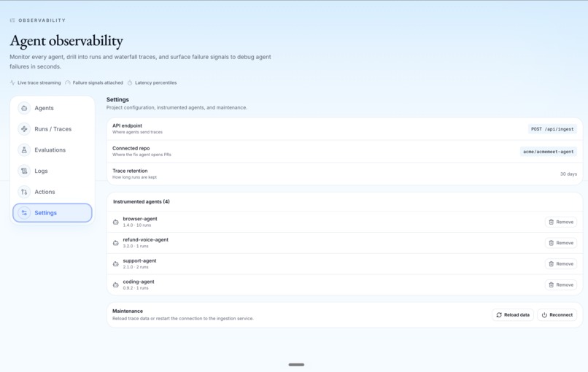Click the power icon on Reconnect
The height and width of the screenshot is (372, 588).
[x=544, y=315]
